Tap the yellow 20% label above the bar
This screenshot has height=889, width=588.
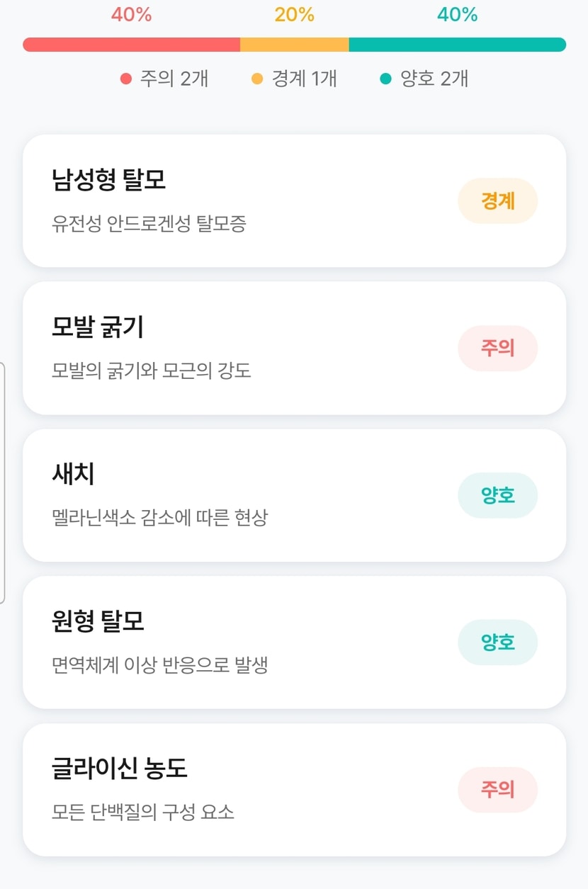pos(295,15)
